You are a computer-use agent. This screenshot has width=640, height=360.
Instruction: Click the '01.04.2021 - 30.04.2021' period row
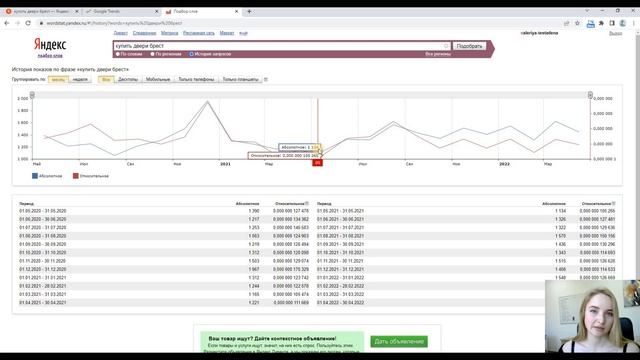click(164, 303)
